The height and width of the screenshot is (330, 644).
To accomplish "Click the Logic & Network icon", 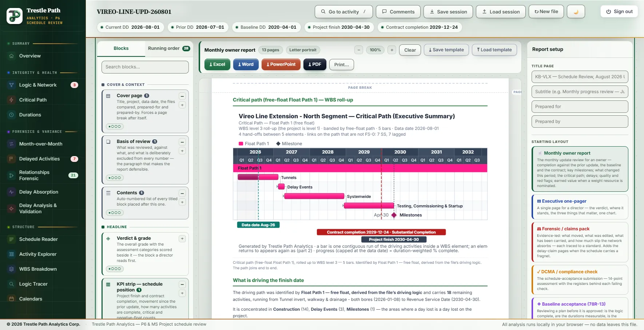I will click(x=11, y=85).
